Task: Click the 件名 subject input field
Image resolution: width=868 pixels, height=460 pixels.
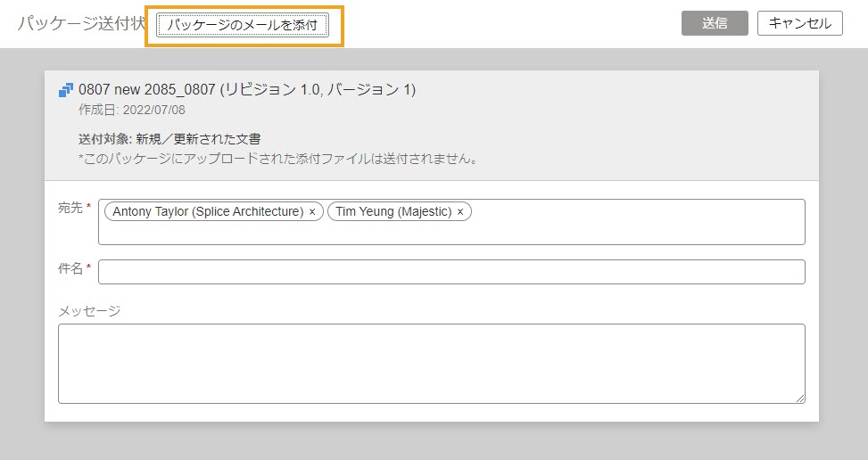Action: [451, 272]
